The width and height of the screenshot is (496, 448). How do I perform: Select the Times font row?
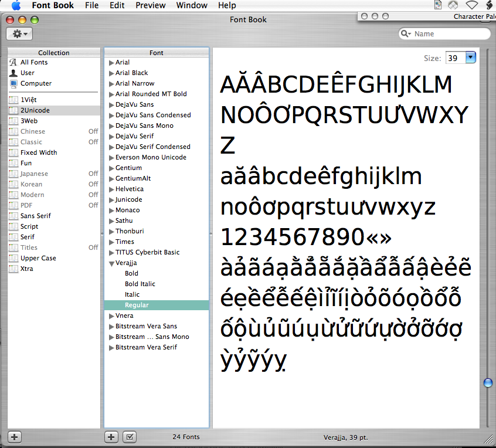pos(157,242)
